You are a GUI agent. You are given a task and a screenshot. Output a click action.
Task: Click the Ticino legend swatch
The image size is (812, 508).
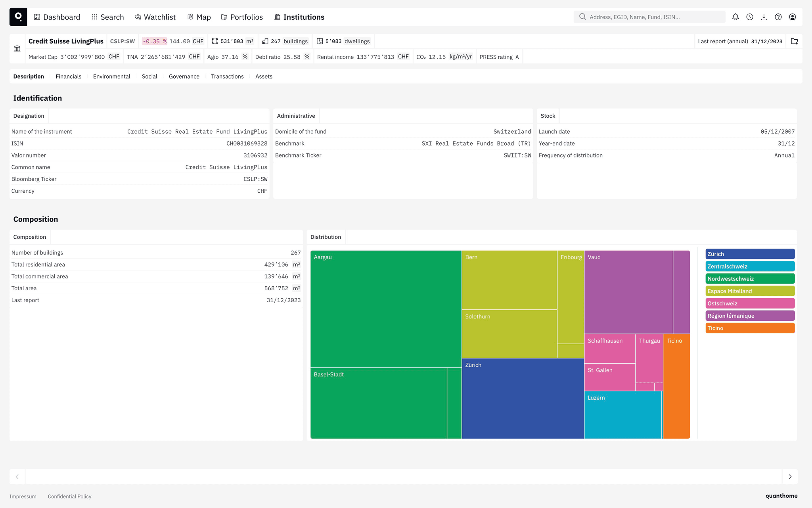point(750,328)
